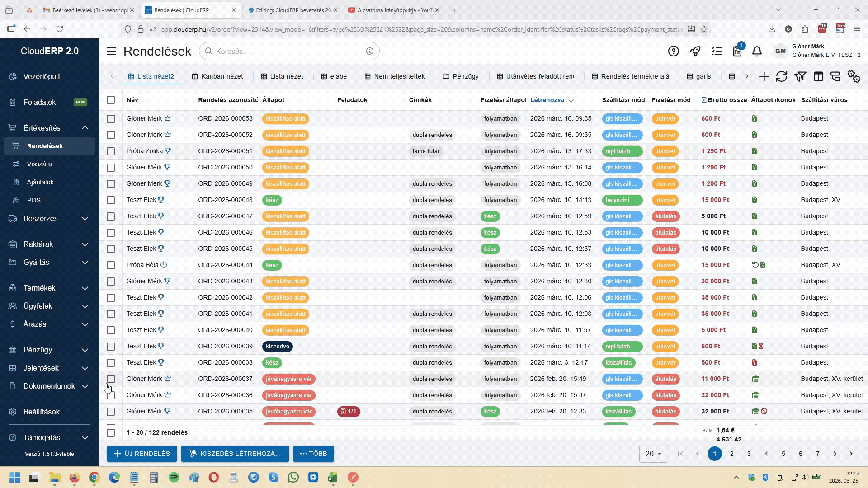Switch to the Lista nézet tab
868x488 pixels.
tap(282, 76)
